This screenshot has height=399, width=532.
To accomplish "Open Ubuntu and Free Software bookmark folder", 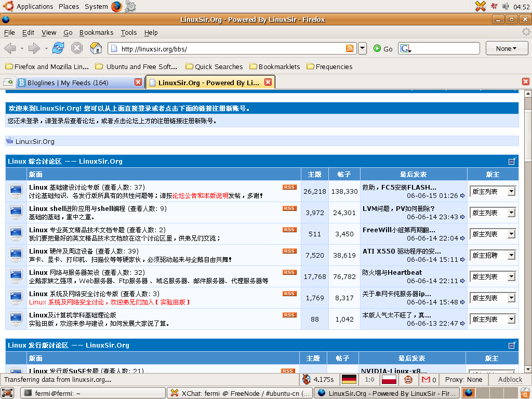I will (137, 67).
